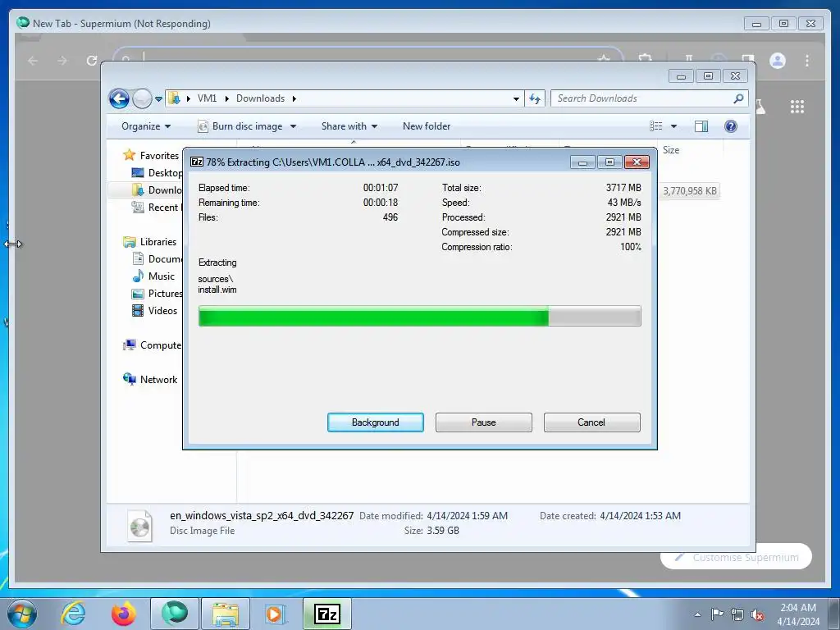The height and width of the screenshot is (630, 840).
Task: Open the Share with menu
Action: pos(349,126)
